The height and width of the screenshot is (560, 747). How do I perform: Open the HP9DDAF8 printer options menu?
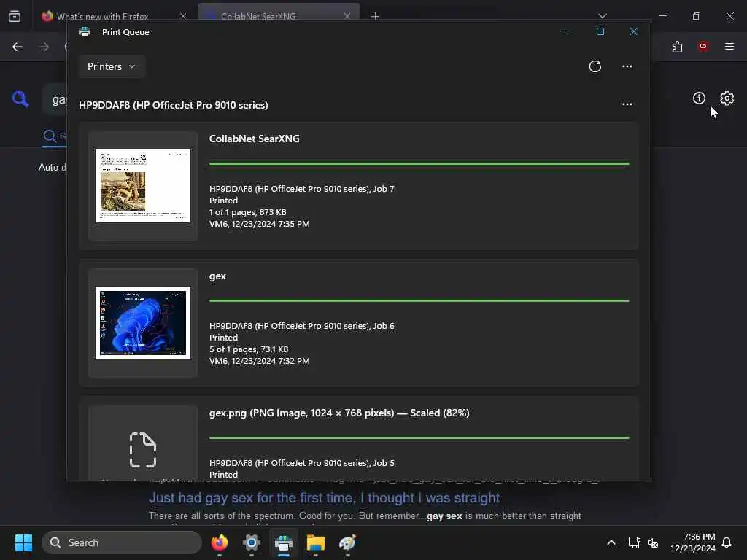627,104
